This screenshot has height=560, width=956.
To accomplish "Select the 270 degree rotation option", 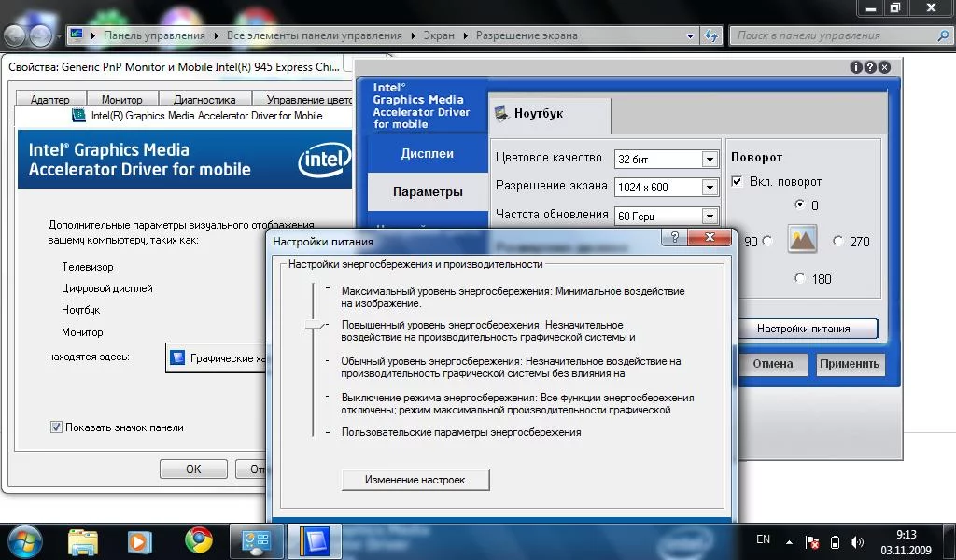I will coord(837,241).
